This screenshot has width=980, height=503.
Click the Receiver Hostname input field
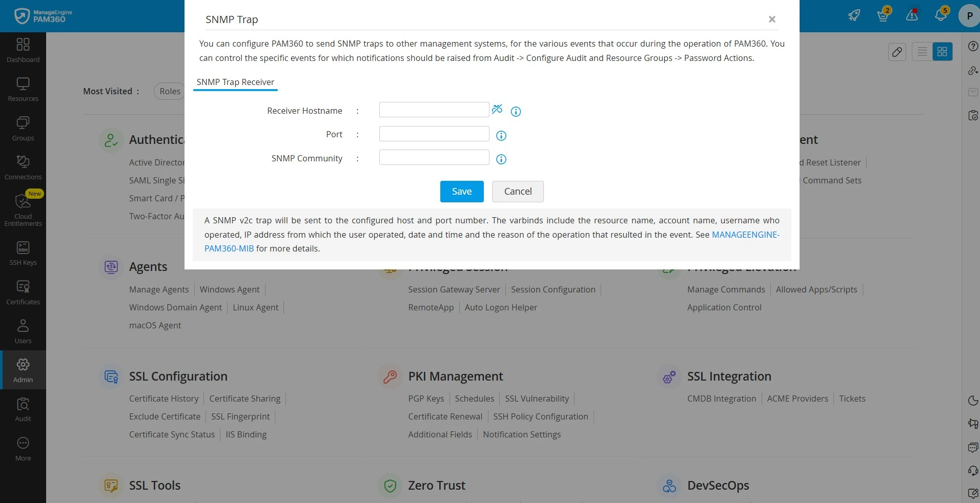pyautogui.click(x=434, y=110)
